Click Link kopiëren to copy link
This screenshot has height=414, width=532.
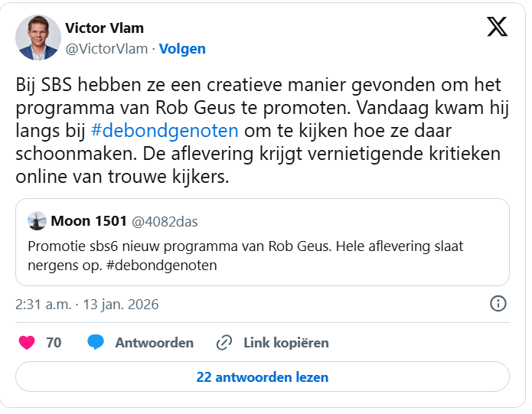click(x=286, y=343)
